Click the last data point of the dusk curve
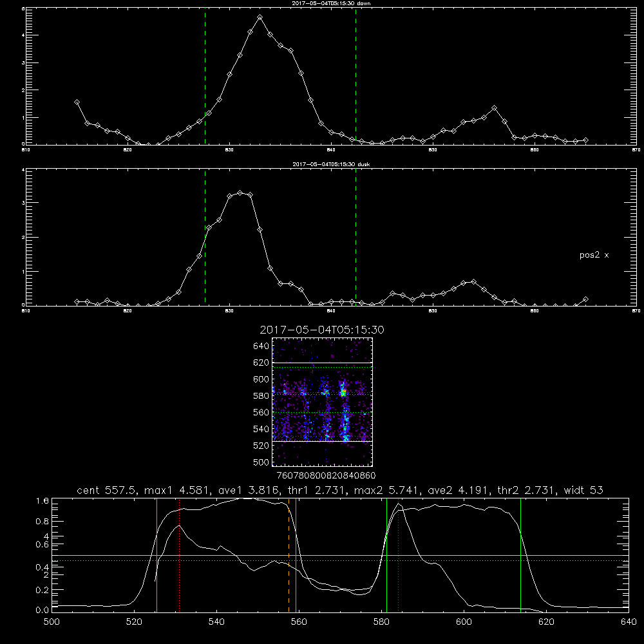Viewport: 644px width, 644px height. pos(585,299)
